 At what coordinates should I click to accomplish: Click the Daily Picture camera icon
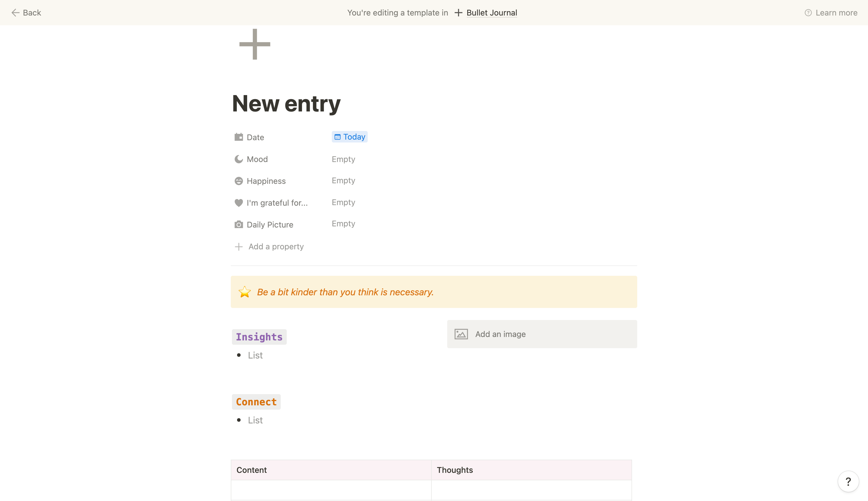click(239, 224)
